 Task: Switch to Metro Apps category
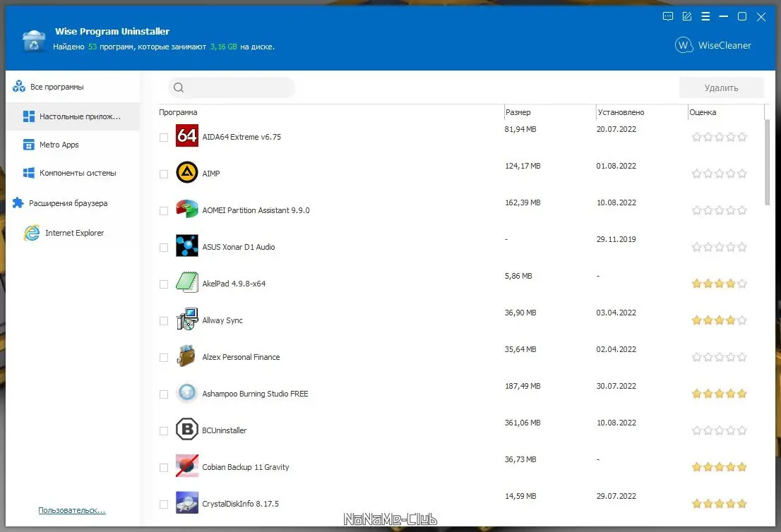(x=73, y=145)
